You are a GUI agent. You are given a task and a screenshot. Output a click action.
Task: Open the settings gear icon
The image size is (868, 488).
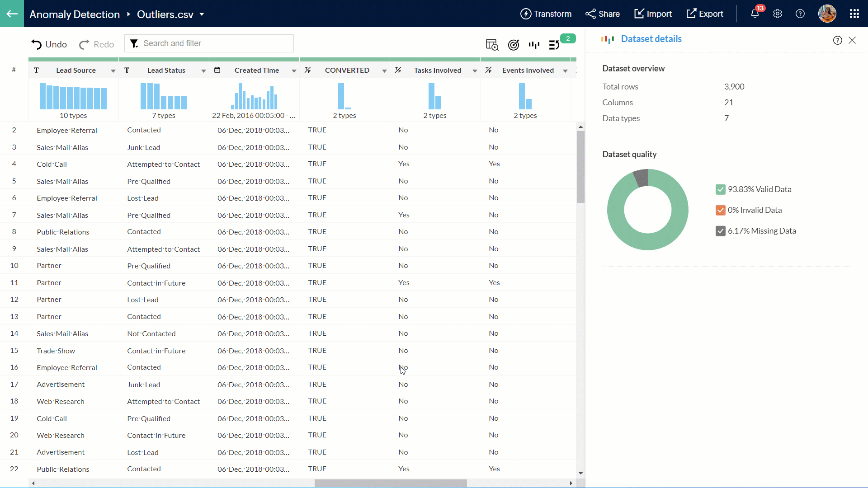pos(778,14)
